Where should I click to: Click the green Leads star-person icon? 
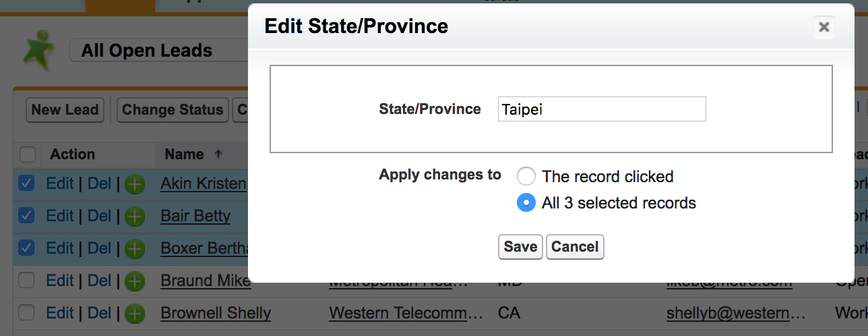click(39, 49)
